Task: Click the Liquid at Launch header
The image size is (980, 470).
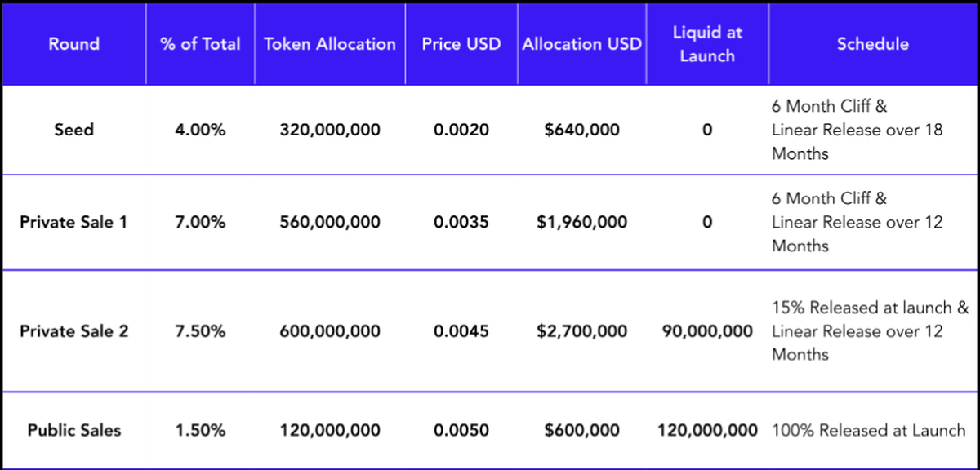Action: tap(706, 44)
